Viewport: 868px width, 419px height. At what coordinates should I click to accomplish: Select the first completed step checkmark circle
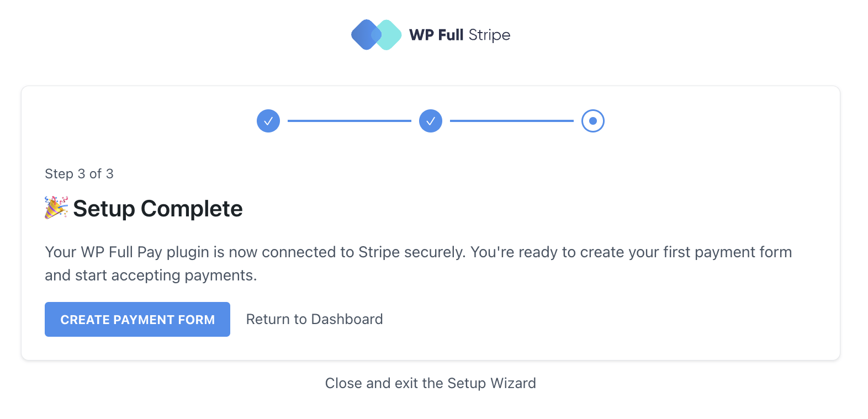click(x=268, y=121)
